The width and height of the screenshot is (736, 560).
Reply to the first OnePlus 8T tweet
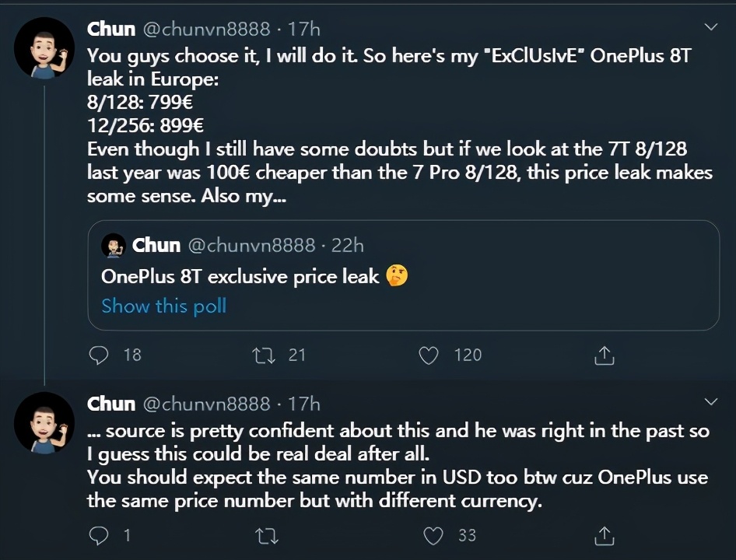[99, 355]
